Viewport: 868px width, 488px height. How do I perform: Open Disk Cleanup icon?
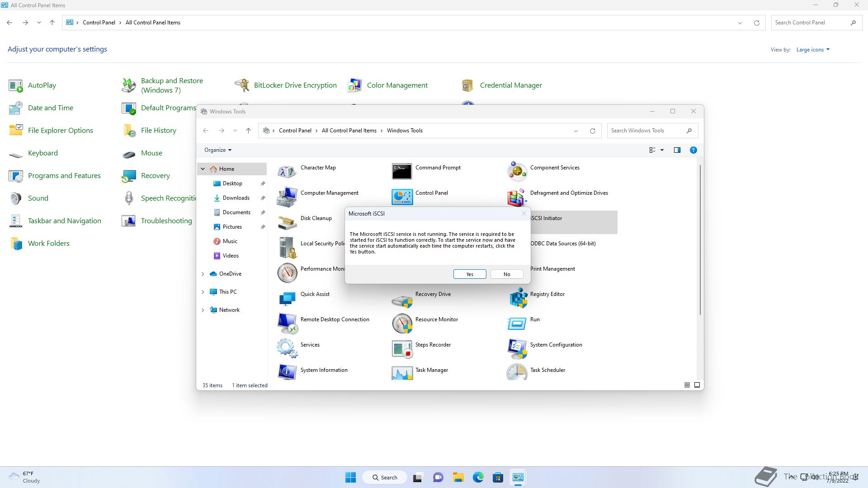pos(287,222)
